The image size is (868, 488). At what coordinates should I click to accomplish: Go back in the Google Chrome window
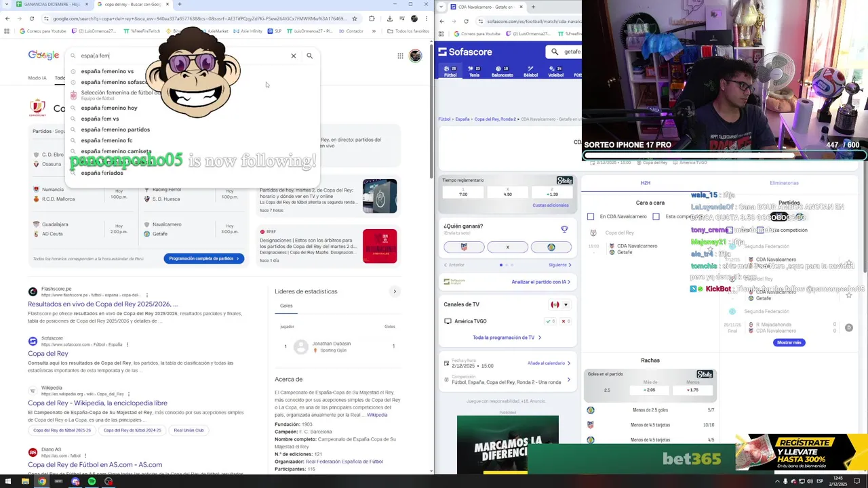point(7,18)
